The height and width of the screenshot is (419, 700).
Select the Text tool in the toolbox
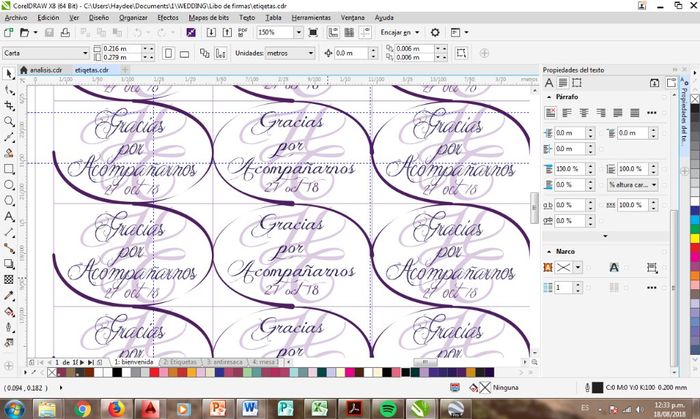coord(9,216)
